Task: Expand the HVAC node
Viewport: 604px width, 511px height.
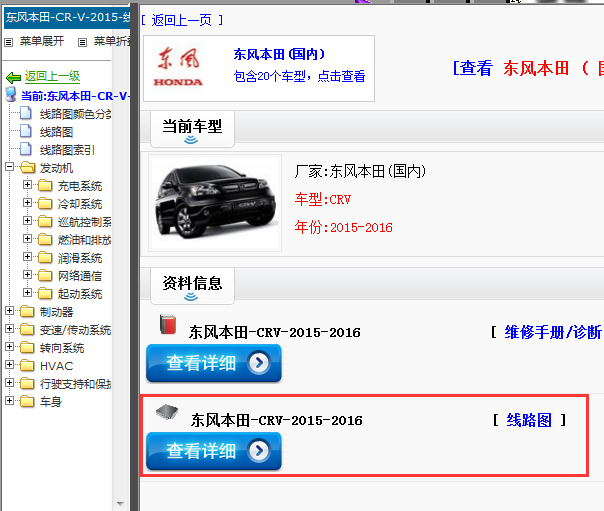Action: tap(10, 364)
